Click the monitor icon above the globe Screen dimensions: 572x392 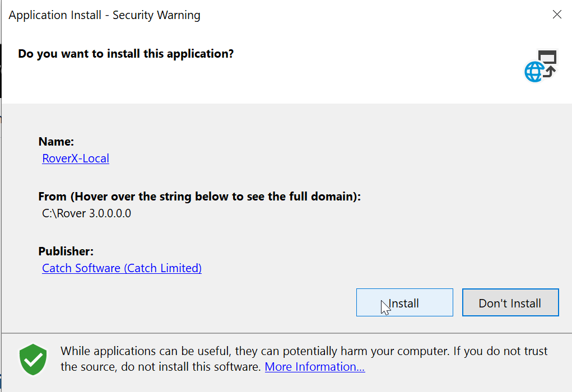click(x=547, y=58)
